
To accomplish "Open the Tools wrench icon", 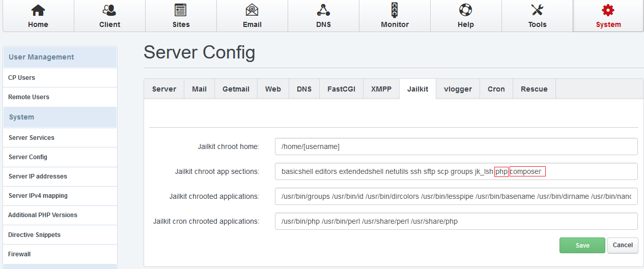I will pos(537,10).
